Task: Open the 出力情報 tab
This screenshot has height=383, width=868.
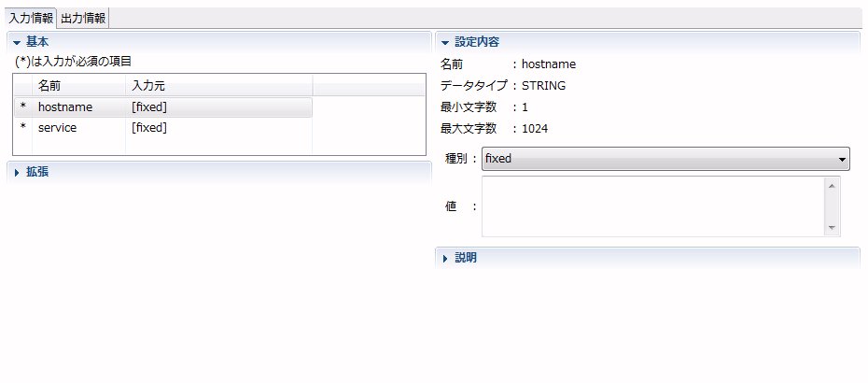Action: [83, 17]
